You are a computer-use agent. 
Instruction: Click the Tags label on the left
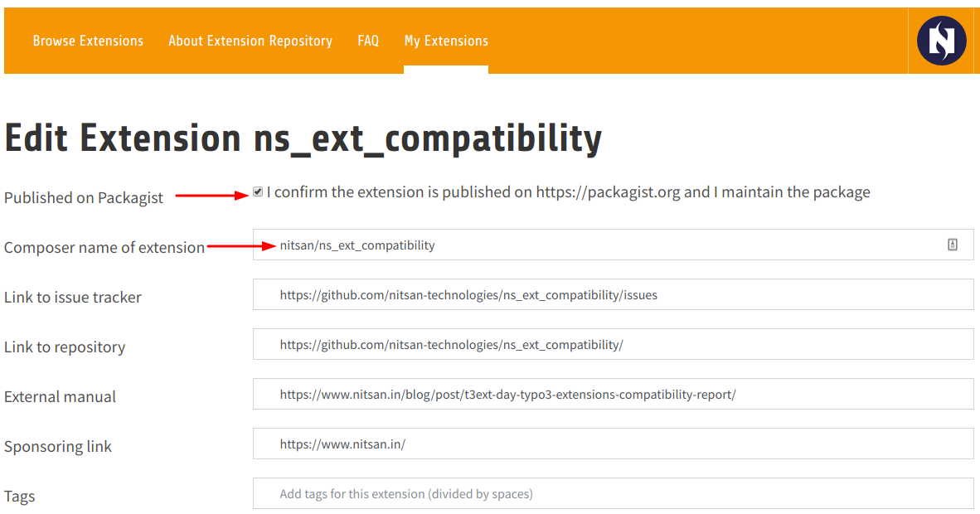click(20, 496)
